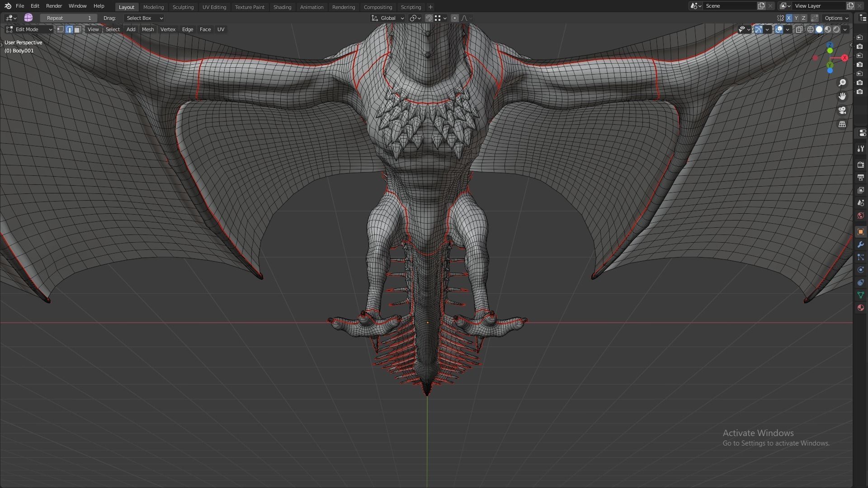Click the hand Pan view gizmo
868x488 pixels.
[842, 96]
